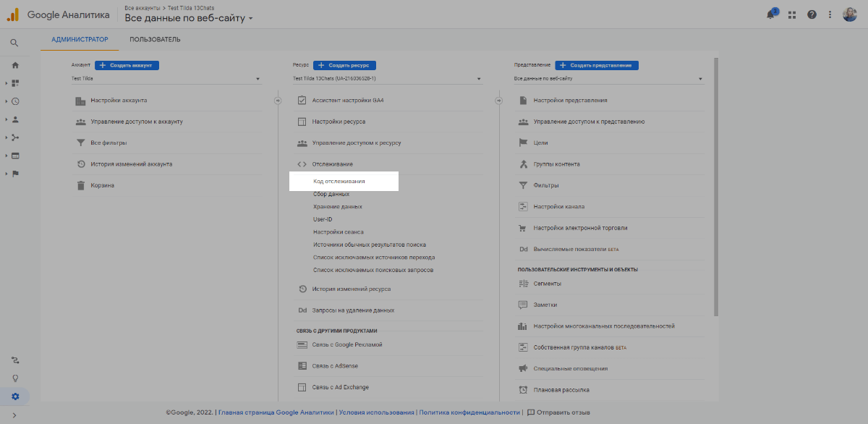
Task: Click the flag icon beside Цели
Action: click(x=524, y=143)
